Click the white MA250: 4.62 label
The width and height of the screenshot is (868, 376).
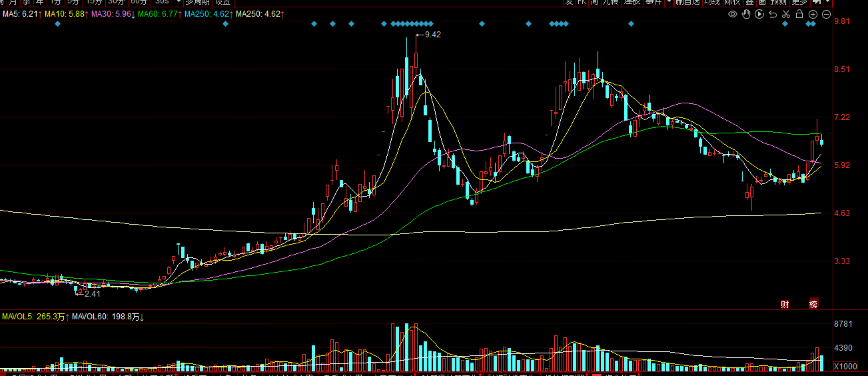click(x=259, y=14)
